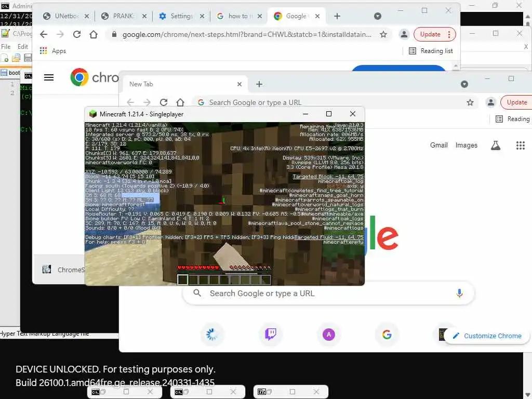532x399 pixels.
Task: Add a new tab in front Chrome window
Action: pyautogui.click(x=259, y=84)
